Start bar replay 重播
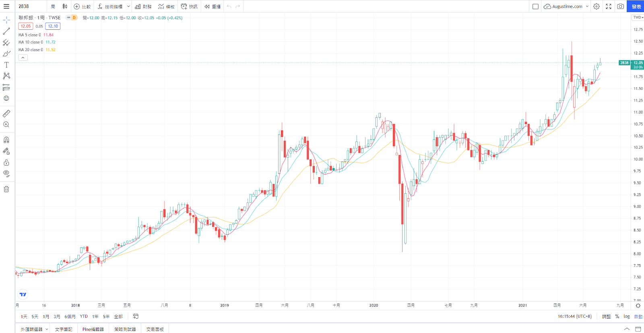The image size is (644, 333). pyautogui.click(x=213, y=6)
